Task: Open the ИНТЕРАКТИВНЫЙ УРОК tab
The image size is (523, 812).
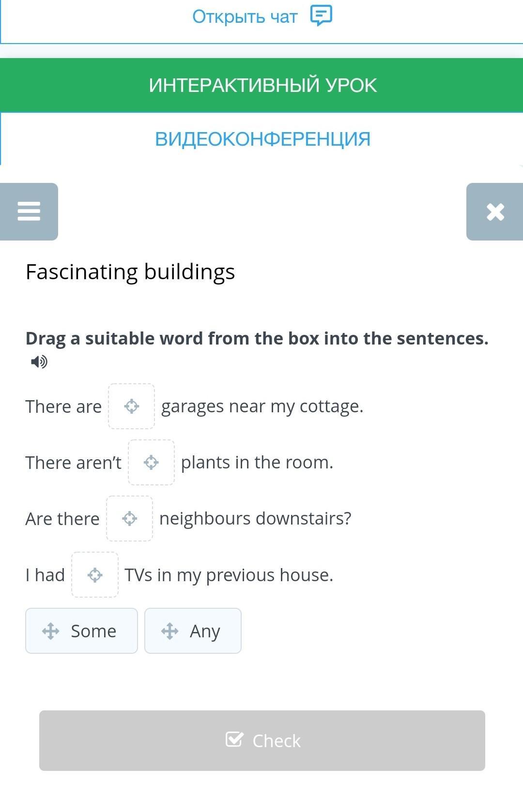Action: 262,85
